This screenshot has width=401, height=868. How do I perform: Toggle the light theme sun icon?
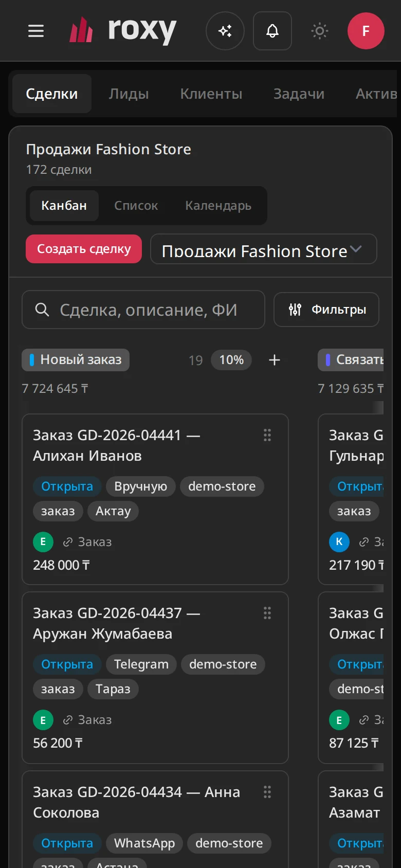[320, 31]
